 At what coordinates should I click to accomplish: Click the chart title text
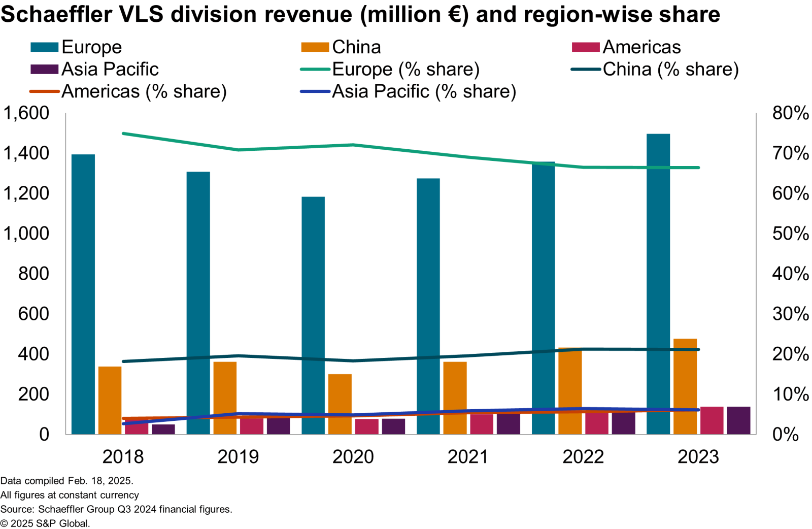pos(360,14)
